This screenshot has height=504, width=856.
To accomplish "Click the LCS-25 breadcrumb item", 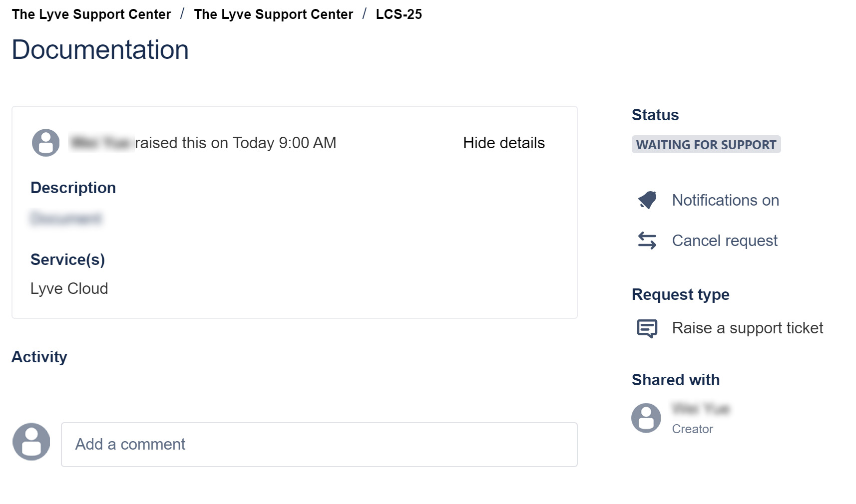I will click(x=399, y=14).
